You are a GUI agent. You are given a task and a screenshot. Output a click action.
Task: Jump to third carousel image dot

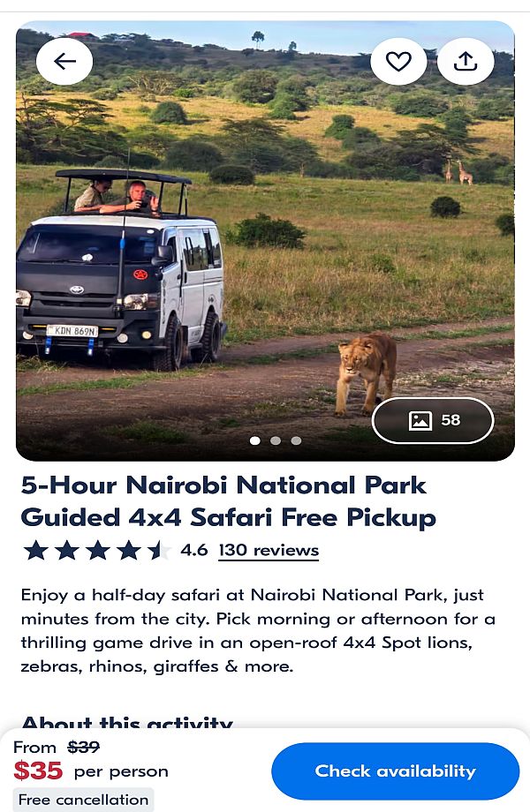(x=296, y=440)
